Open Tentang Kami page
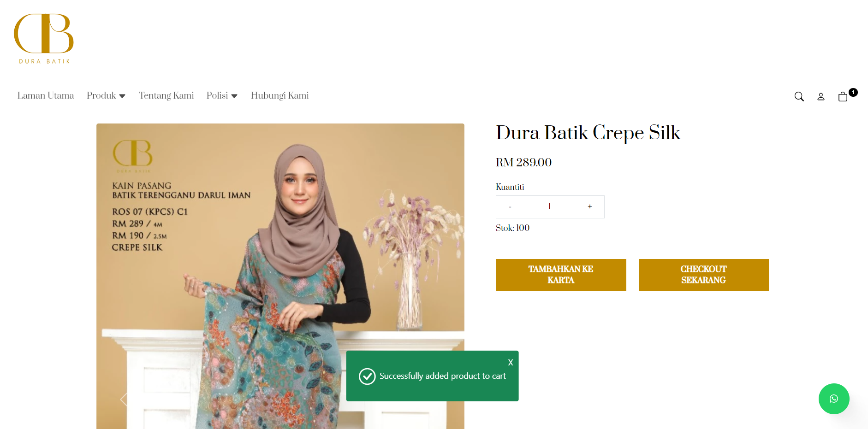Image resolution: width=868 pixels, height=429 pixels. 166,95
